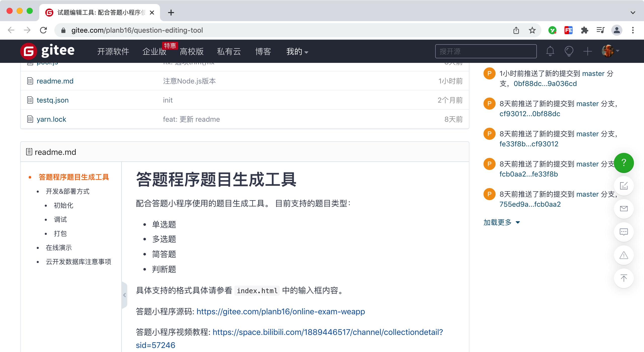Open the 开源软件 menu item
Image resolution: width=644 pixels, height=352 pixels.
113,52
